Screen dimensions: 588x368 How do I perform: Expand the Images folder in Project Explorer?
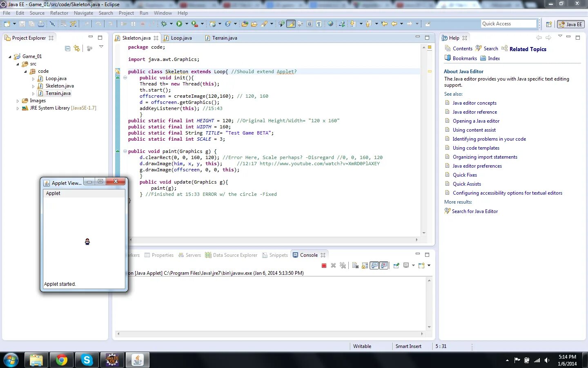click(x=18, y=101)
